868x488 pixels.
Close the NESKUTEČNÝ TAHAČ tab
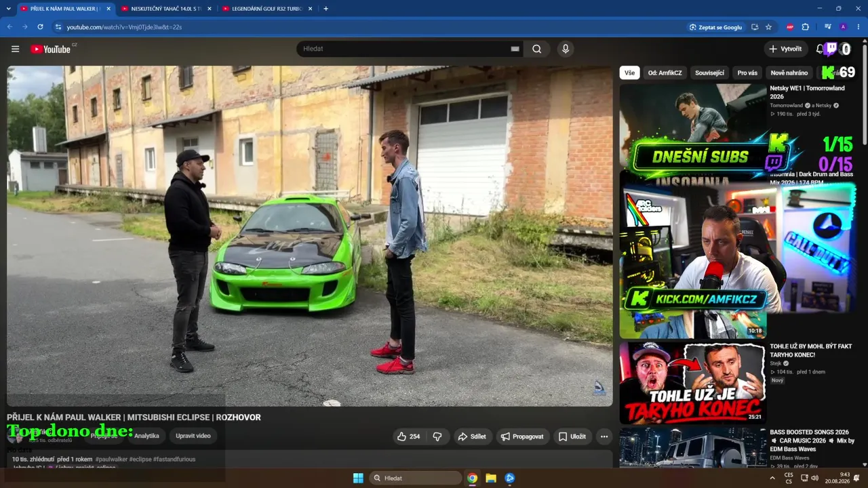[x=209, y=9]
